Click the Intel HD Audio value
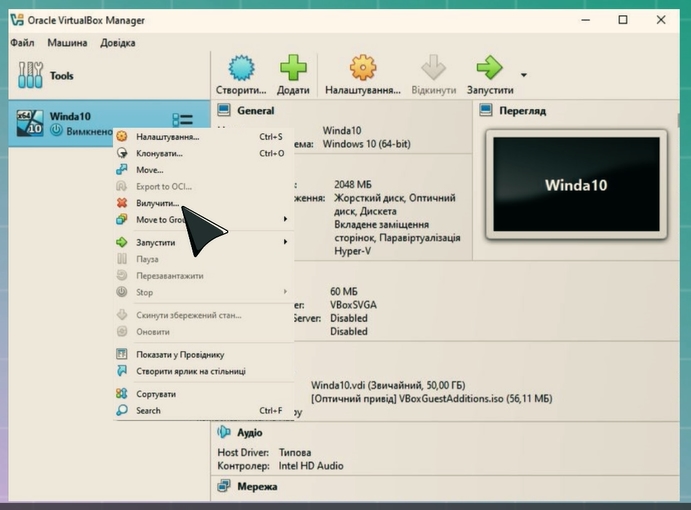Screen dimensions: 691x510 pos(311,465)
